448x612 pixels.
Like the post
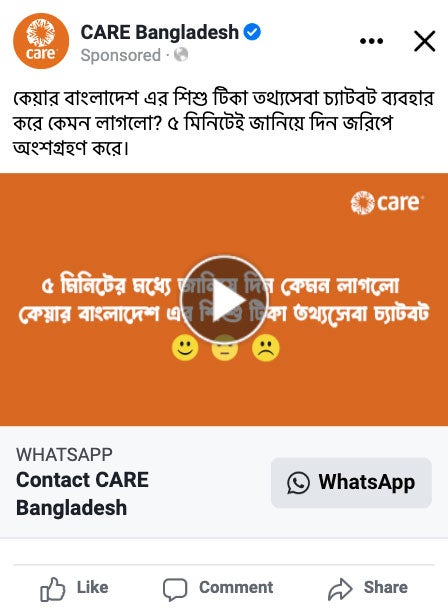(74, 588)
